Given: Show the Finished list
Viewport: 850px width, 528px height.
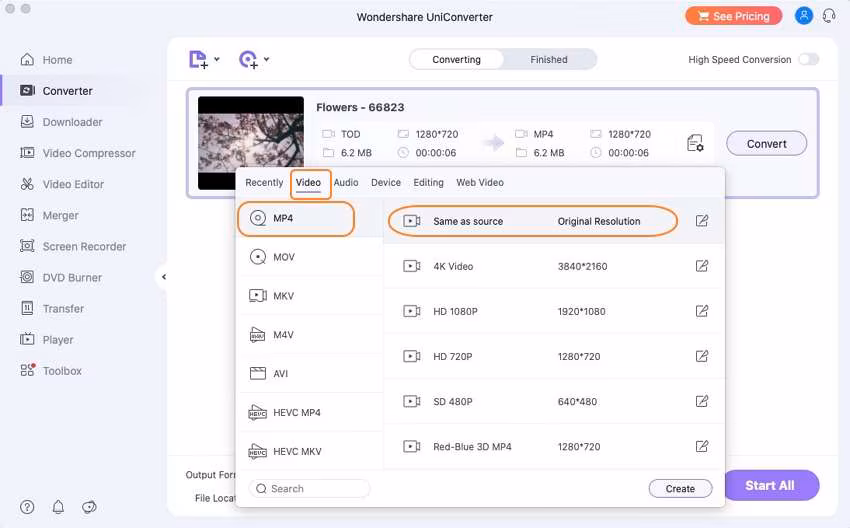Looking at the screenshot, I should [549, 60].
